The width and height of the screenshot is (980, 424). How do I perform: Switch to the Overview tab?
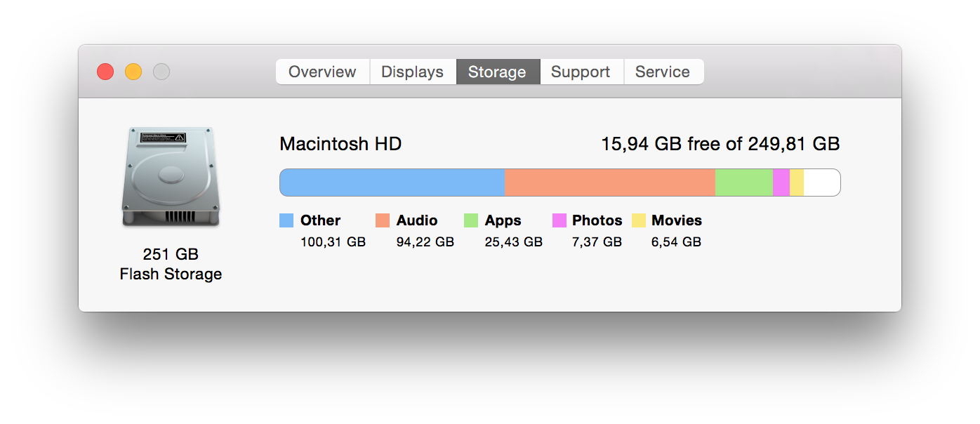point(322,72)
